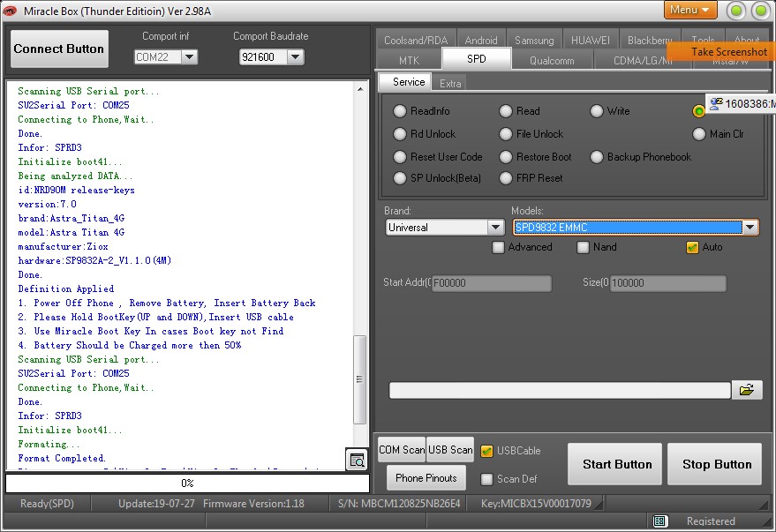
Task: Enable the Scan Def checkbox
Action: [487, 479]
